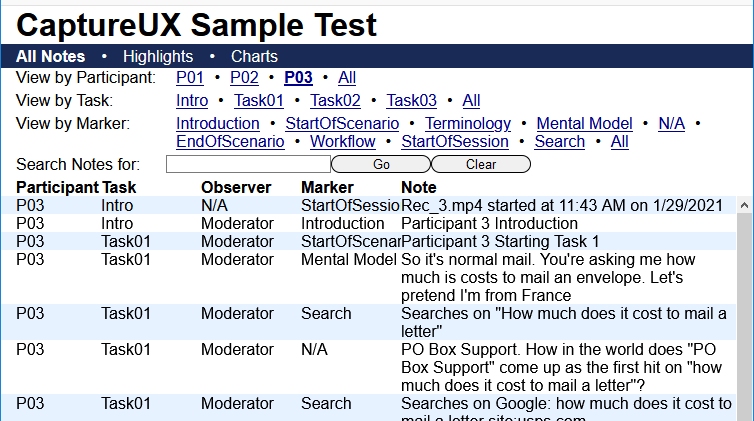This screenshot has width=754, height=421.
Task: Filter notes by Task03 link
Action: 411,100
